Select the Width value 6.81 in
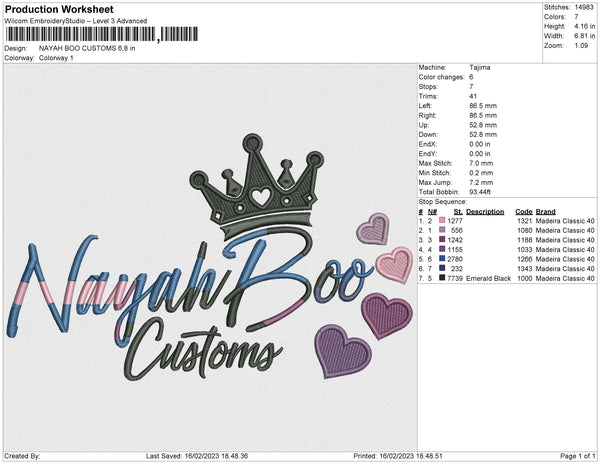600x464 pixels. tap(584, 36)
